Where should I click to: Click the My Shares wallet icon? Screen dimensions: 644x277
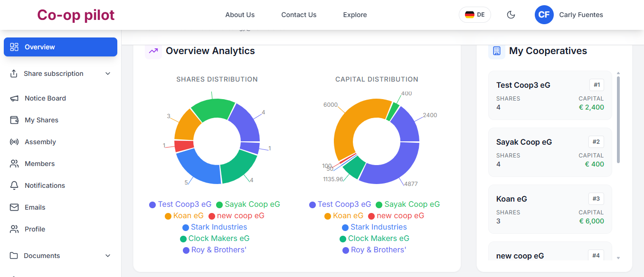(x=14, y=120)
